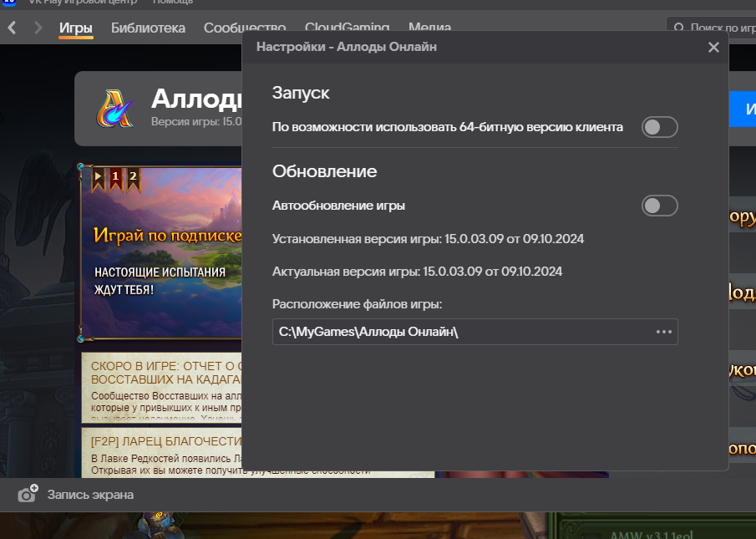
Task: Switch to the CloudGaming tab
Action: [348, 27]
